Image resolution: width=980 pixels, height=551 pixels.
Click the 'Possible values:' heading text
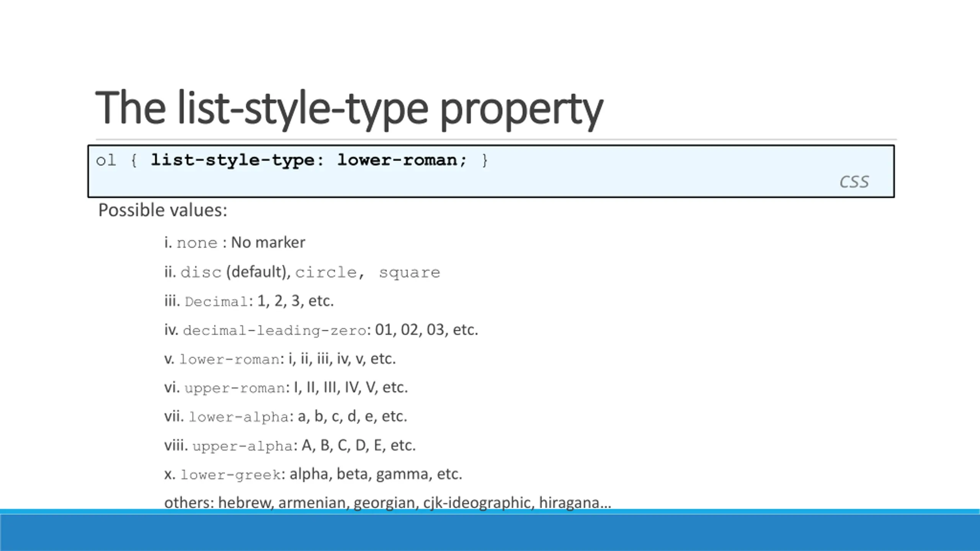tap(163, 210)
